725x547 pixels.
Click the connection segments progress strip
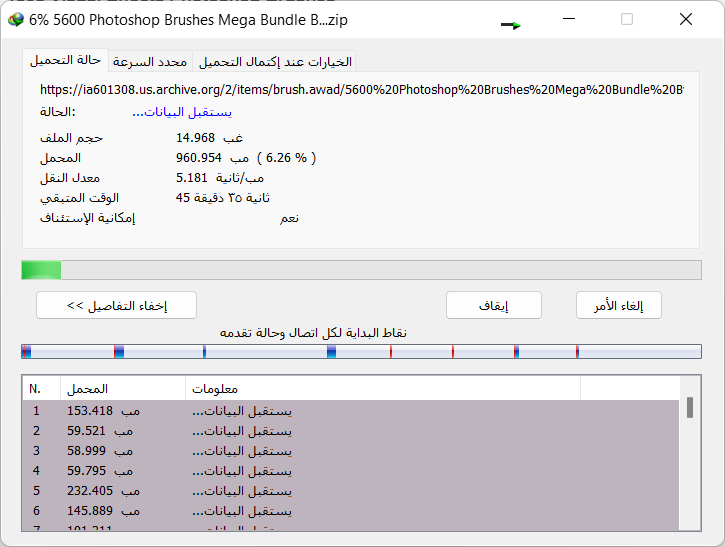tap(361, 351)
